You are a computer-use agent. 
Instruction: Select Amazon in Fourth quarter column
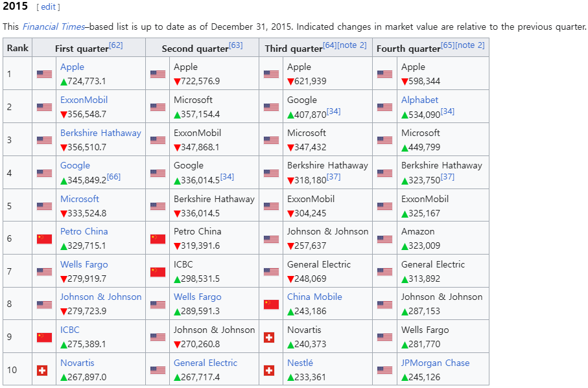pos(417,231)
